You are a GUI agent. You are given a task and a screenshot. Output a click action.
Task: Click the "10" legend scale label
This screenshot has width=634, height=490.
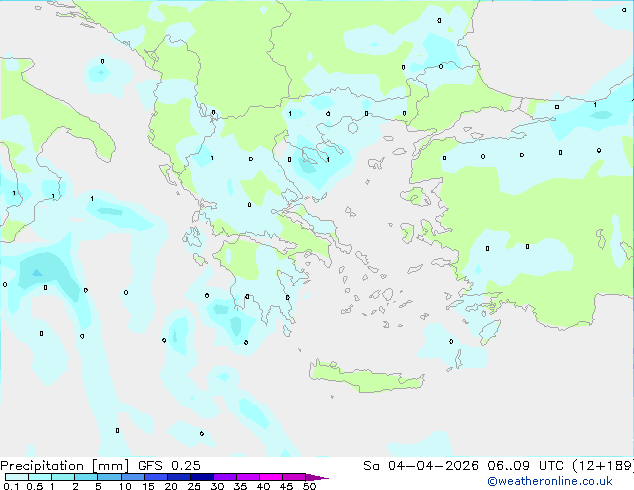pos(125,486)
